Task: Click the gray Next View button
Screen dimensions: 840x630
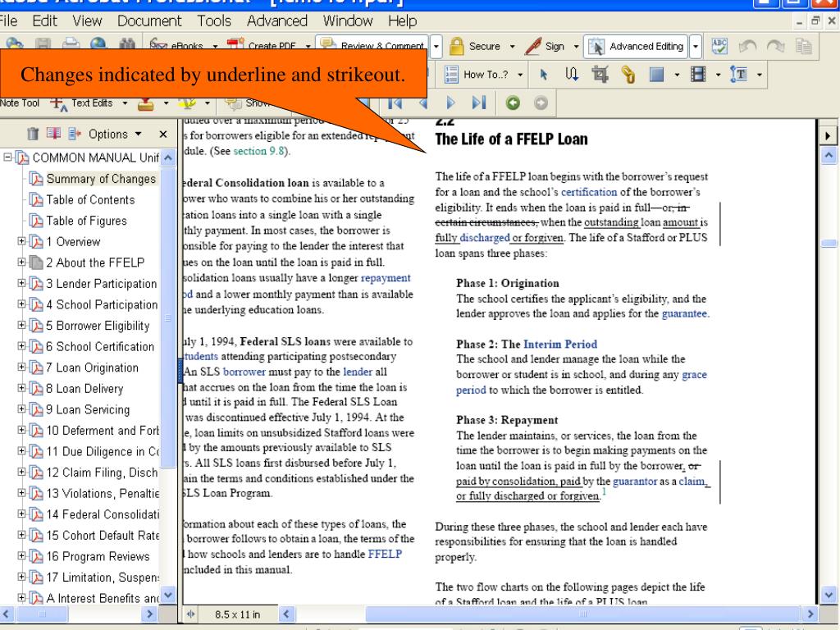Action: (x=541, y=103)
